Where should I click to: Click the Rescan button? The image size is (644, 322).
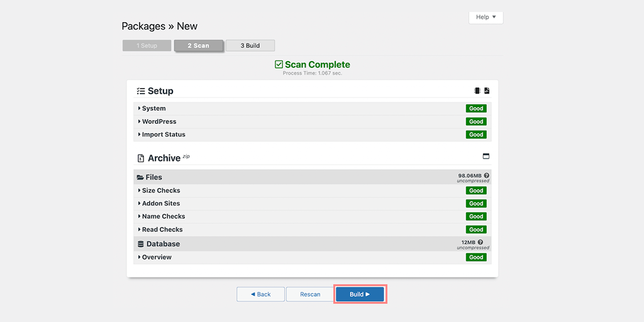coord(310,294)
